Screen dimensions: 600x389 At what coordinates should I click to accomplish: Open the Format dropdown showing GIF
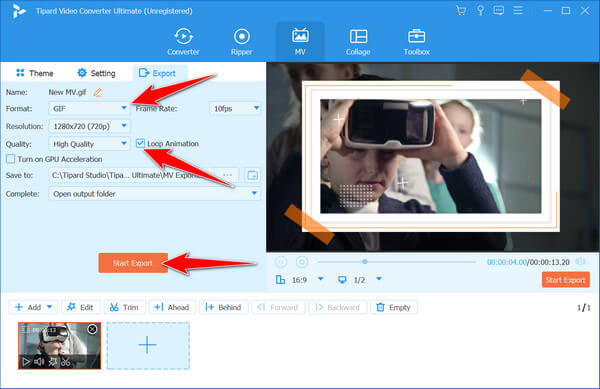[90, 109]
